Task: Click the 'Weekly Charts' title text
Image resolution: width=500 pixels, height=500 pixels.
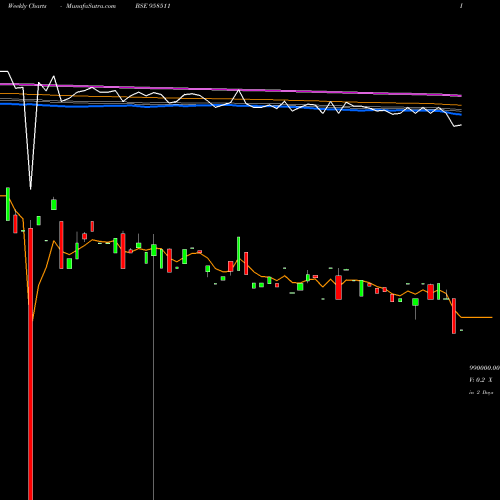Action: pos(27,6)
